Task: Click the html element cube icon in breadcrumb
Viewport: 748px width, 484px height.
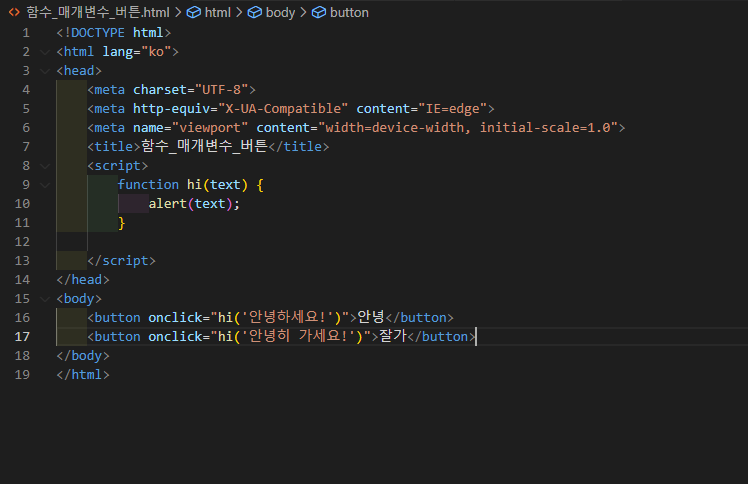Action: pos(194,12)
